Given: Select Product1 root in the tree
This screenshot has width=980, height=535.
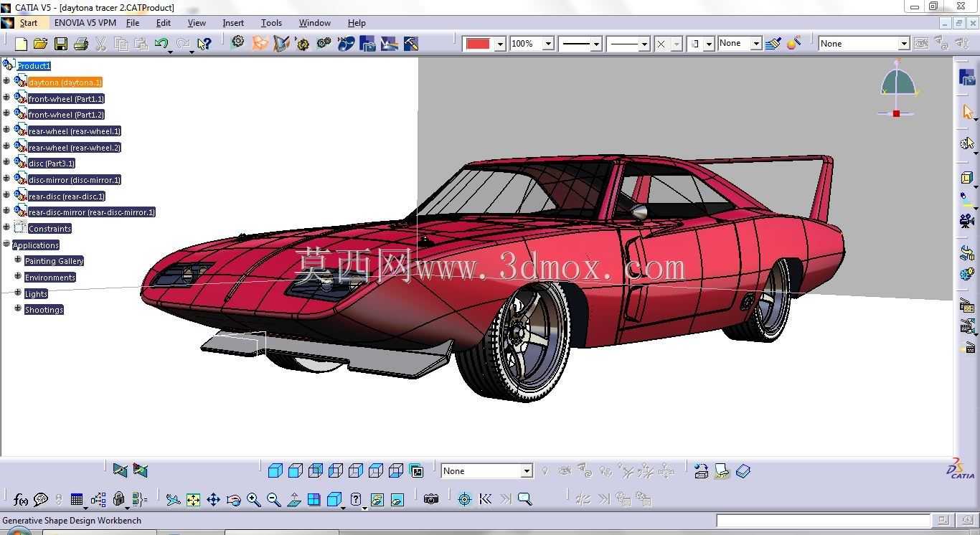Looking at the screenshot, I should (34, 66).
